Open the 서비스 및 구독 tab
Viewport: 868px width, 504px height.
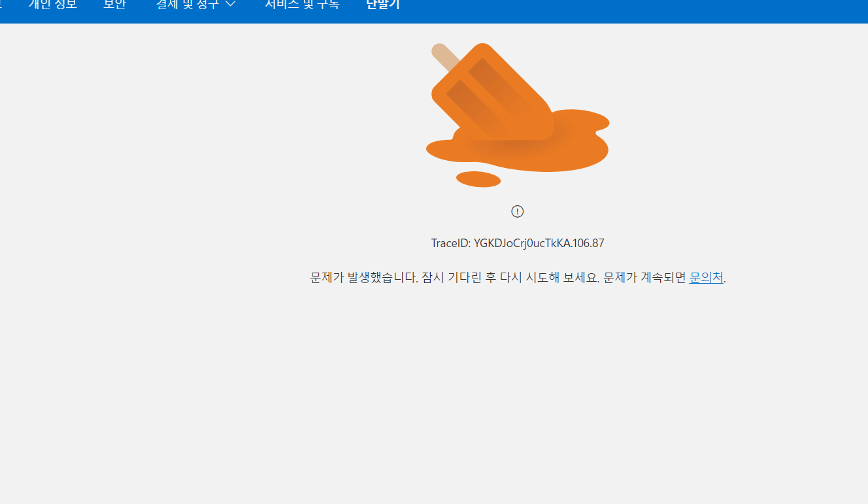(302, 4)
